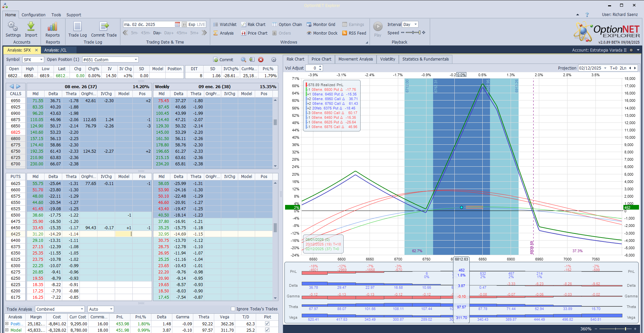
Task: Expand the Position analysis row
Action: 7,323
